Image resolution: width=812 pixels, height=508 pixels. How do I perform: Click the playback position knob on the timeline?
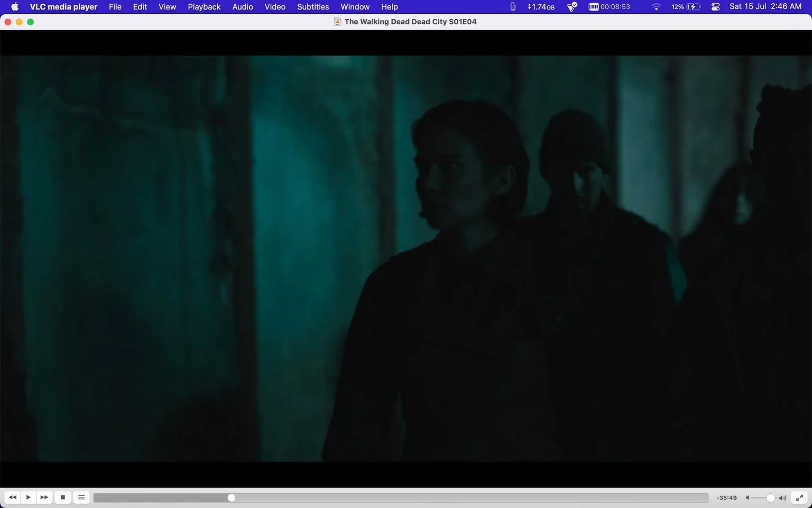(231, 498)
